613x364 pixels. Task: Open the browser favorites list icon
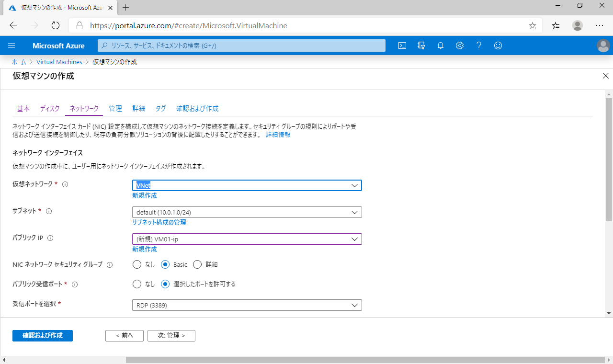point(556,26)
